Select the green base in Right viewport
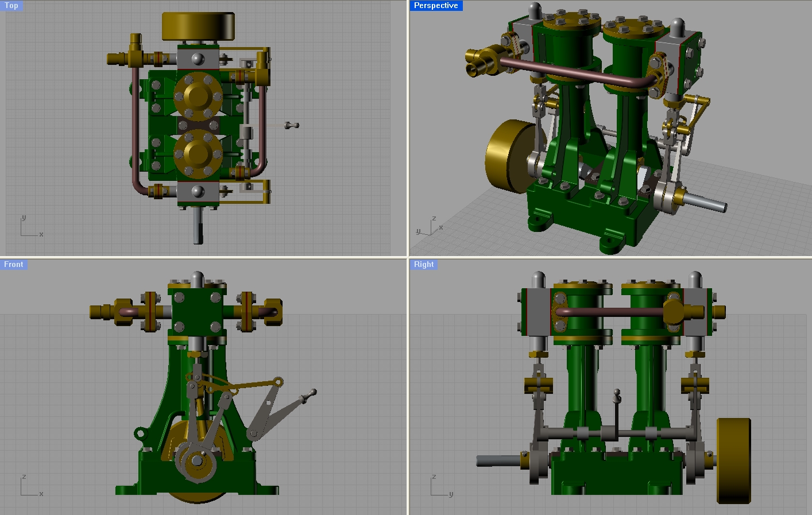 click(617, 474)
